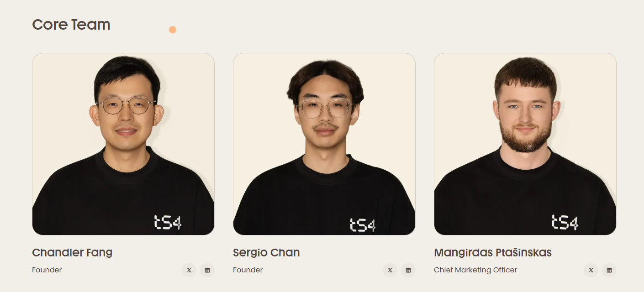Click Sergio Chan's X social icon

click(390, 270)
